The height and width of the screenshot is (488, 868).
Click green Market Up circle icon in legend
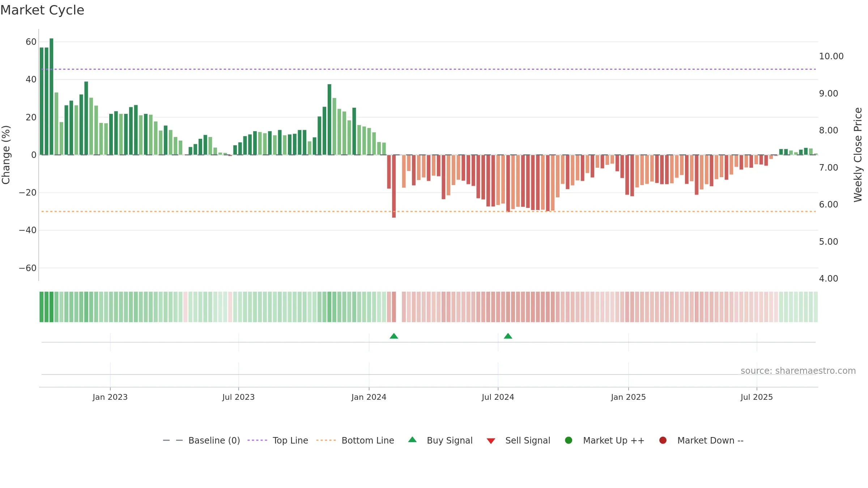point(569,440)
